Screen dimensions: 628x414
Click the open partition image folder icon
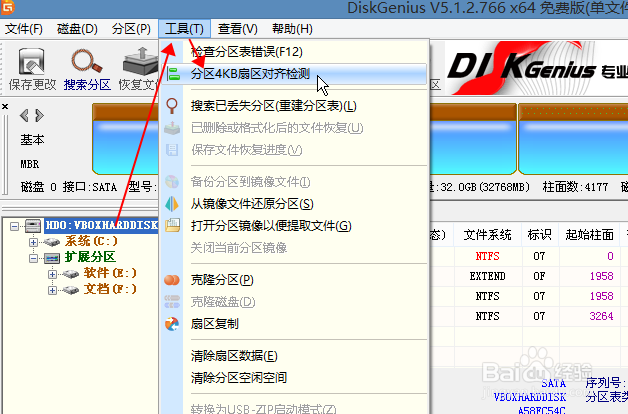172,225
